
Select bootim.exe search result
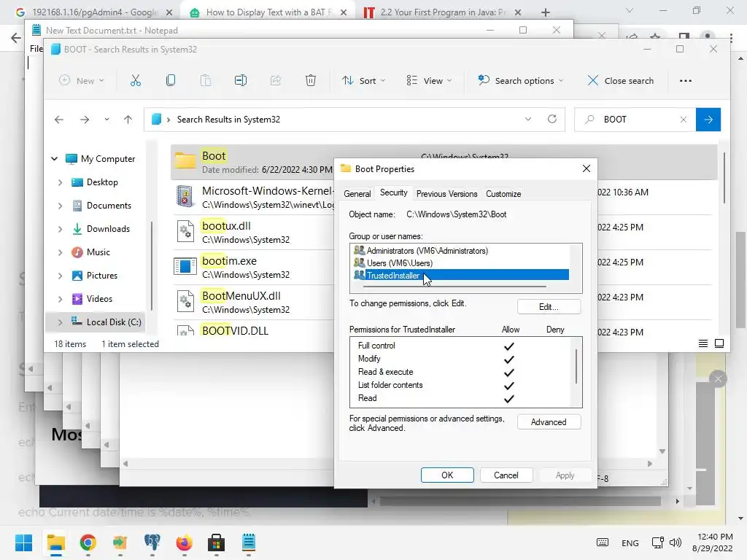(252, 267)
